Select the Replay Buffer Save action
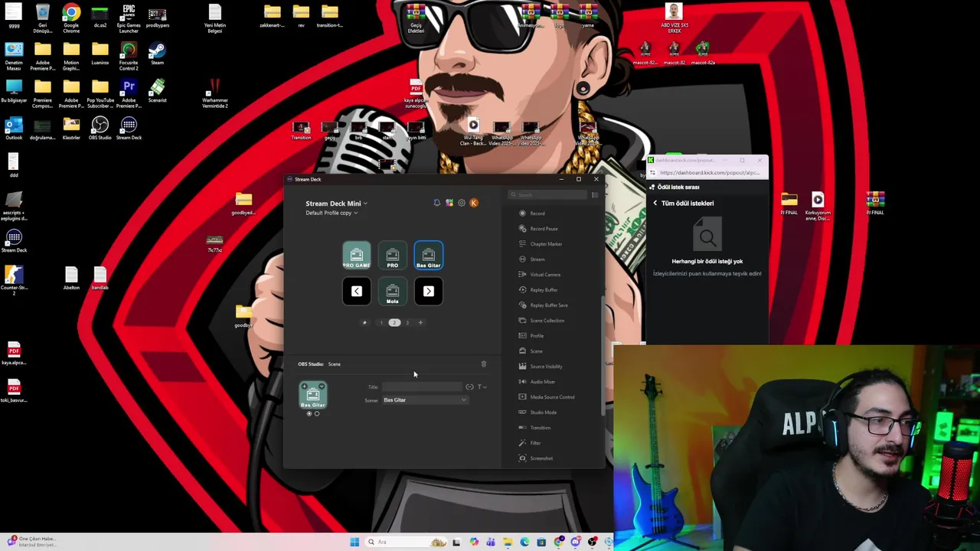The width and height of the screenshot is (980, 551). pos(544,305)
